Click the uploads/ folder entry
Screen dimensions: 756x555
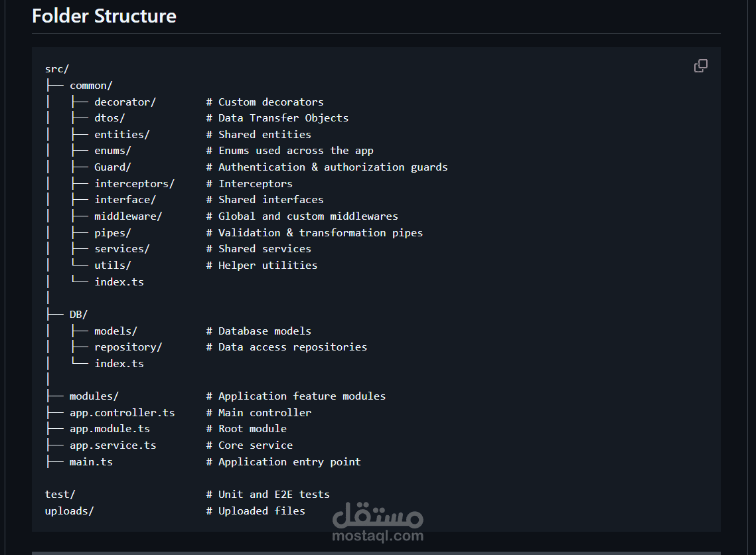(x=70, y=511)
